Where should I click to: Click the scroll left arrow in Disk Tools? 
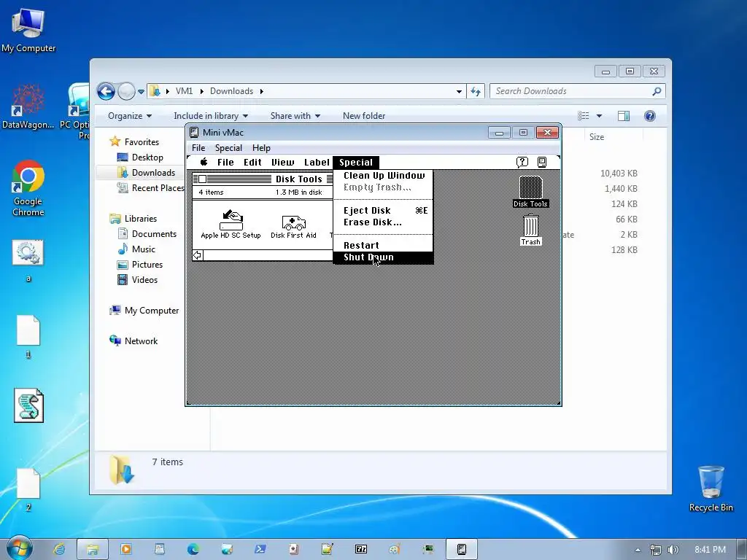click(197, 255)
